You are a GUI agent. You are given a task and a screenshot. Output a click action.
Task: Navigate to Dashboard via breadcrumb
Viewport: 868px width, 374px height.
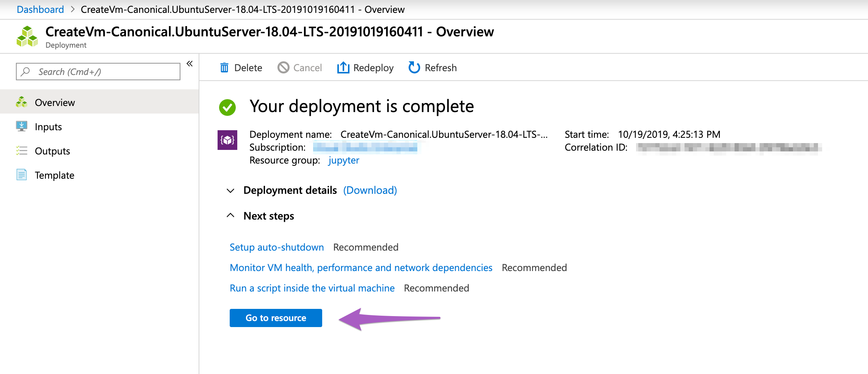coord(40,9)
